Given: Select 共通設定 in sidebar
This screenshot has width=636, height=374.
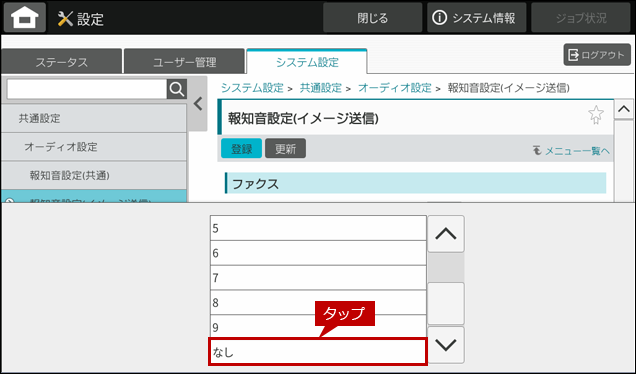Looking at the screenshot, I should click(x=94, y=118).
